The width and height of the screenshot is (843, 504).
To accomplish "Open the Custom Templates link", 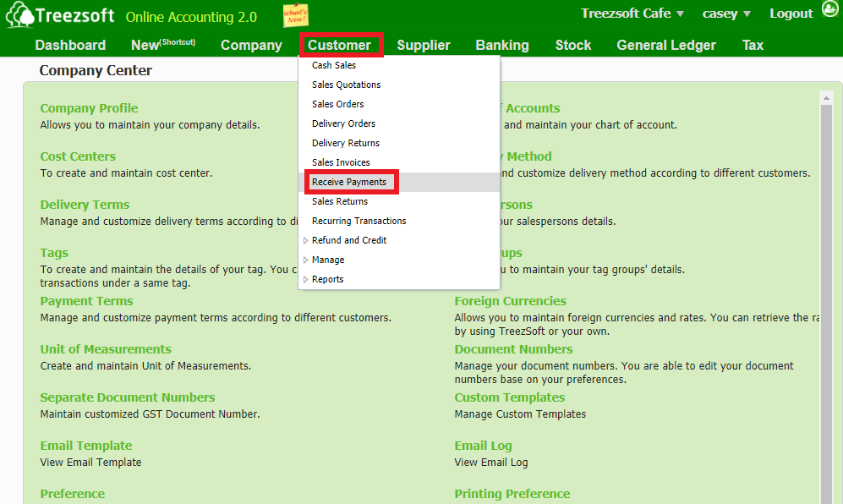I will point(510,397).
